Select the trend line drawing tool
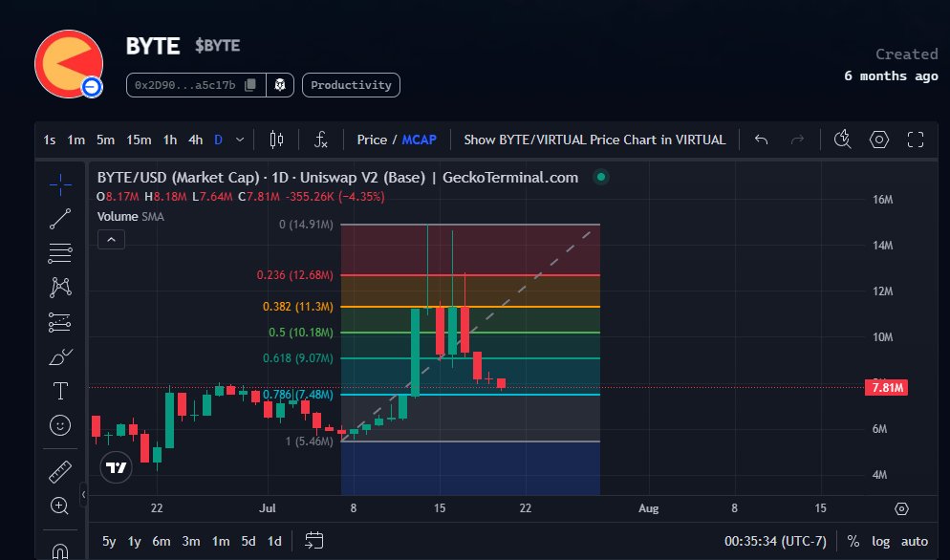 (x=60, y=219)
